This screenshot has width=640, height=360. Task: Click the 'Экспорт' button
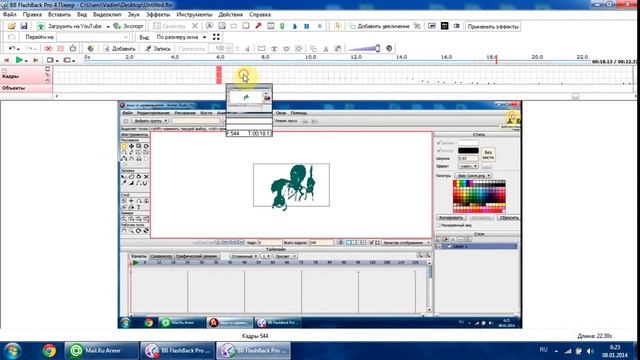[129, 26]
